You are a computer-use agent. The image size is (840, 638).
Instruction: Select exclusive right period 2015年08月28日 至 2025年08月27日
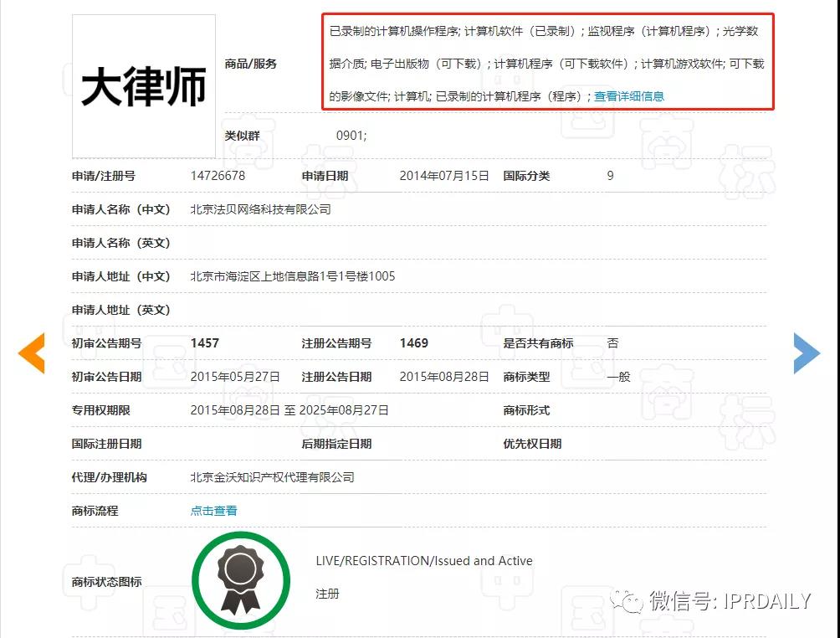pos(289,410)
